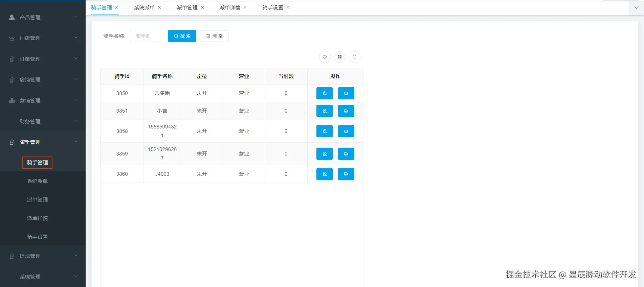Expand the 产品管理 menu chevron
This screenshot has width=644, height=287.
coord(76,17)
